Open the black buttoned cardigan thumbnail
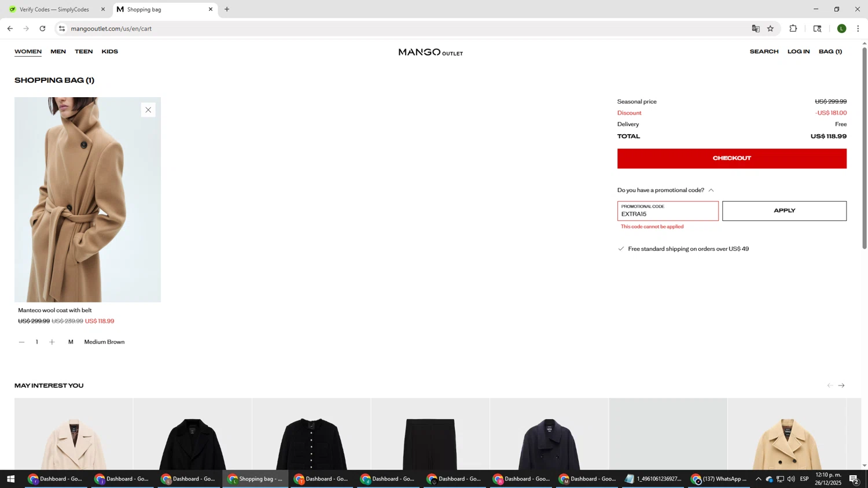This screenshot has width=868, height=488. pos(311,434)
